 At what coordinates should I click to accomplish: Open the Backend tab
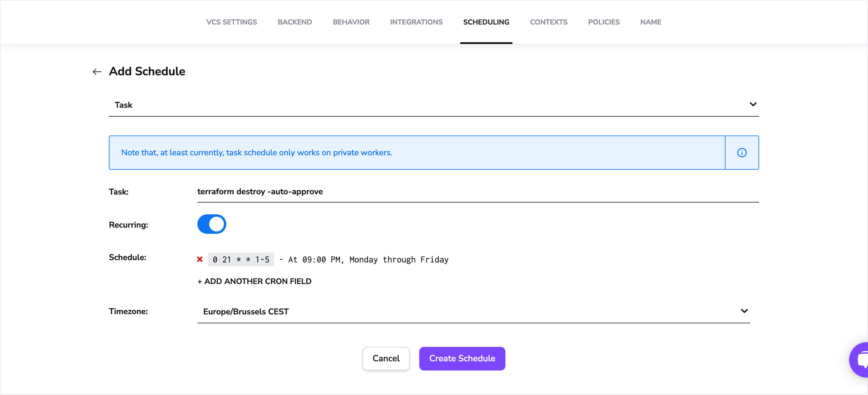click(294, 22)
